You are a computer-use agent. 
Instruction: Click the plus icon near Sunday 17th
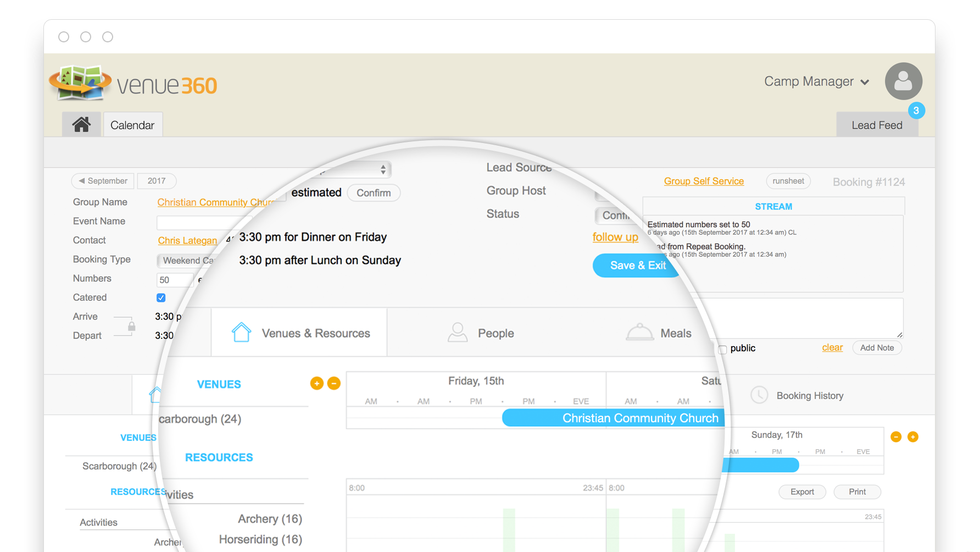(x=912, y=437)
